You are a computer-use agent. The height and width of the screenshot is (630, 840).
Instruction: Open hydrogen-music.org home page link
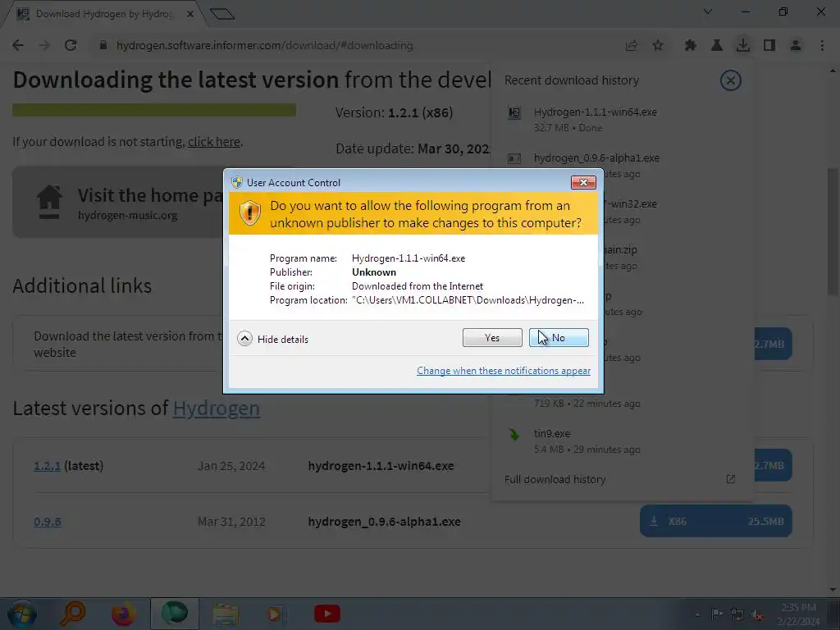tap(127, 216)
